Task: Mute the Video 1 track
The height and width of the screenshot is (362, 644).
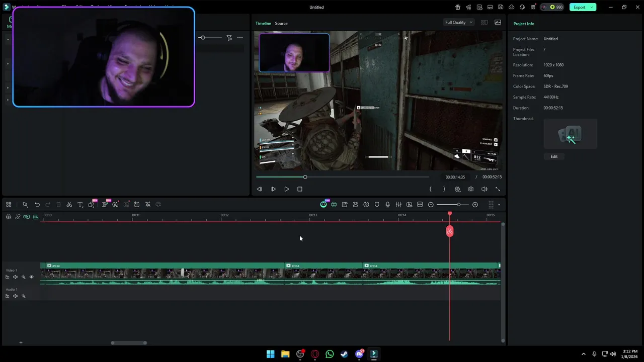Action: [x=15, y=277]
